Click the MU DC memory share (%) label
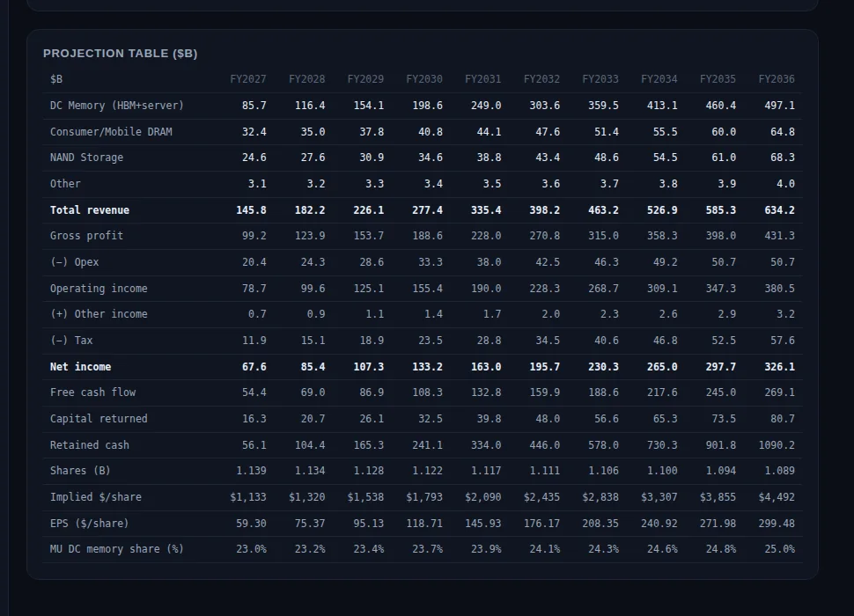 click(117, 549)
